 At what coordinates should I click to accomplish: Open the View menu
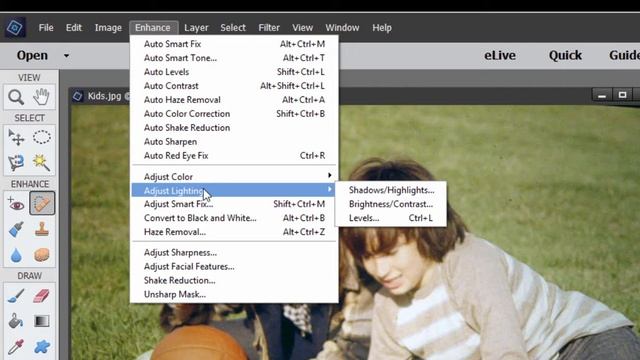point(302,28)
